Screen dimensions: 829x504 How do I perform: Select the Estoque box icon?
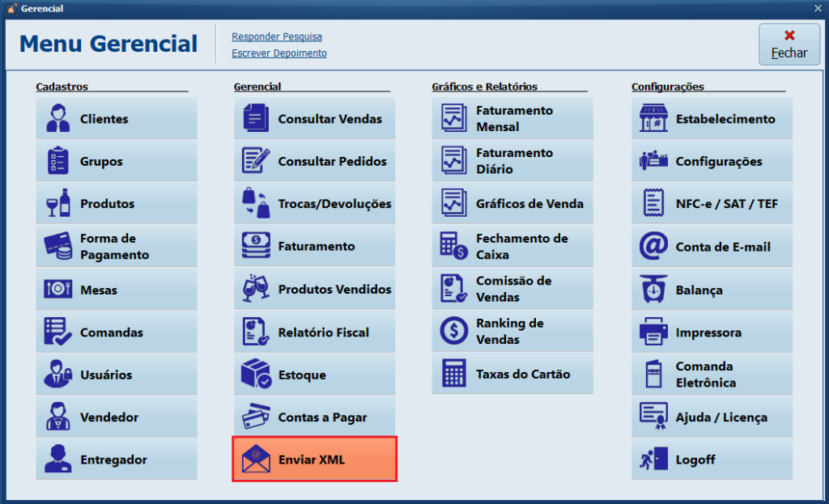tap(256, 375)
